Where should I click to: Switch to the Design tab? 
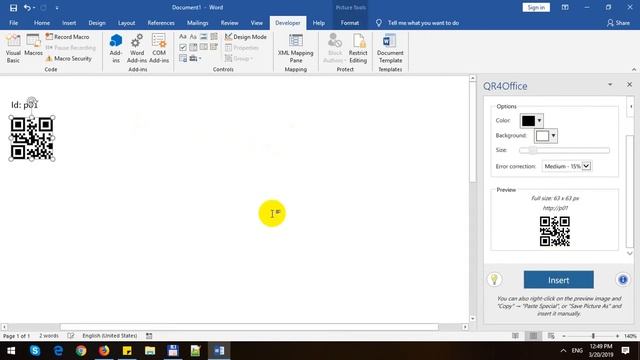[97, 23]
